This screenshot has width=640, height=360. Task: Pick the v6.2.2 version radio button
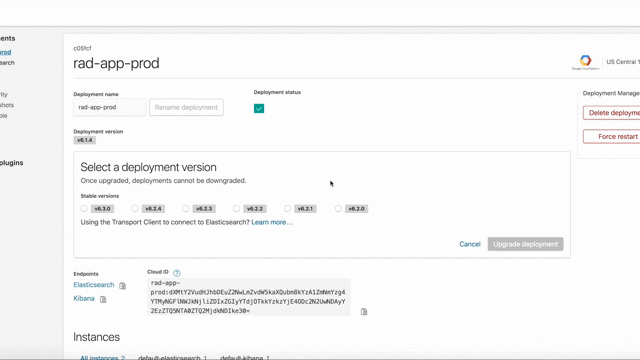click(236, 209)
